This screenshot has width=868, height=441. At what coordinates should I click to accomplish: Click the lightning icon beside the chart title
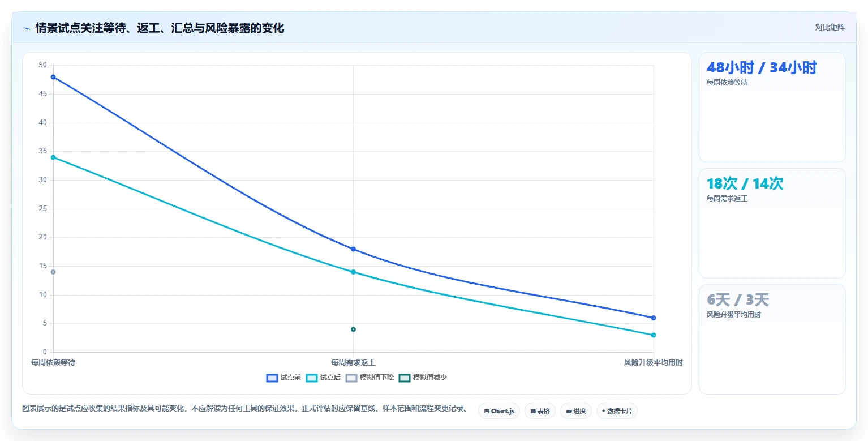(27, 28)
